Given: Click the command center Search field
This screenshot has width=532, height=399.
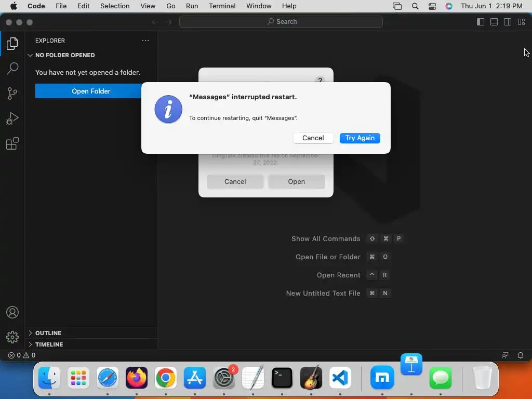Looking at the screenshot, I should [x=281, y=22].
